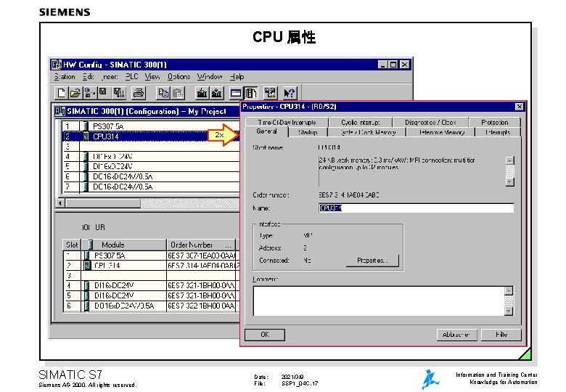Click the Copy toolbar icon
The width and height of the screenshot is (566, 392).
[x=163, y=93]
